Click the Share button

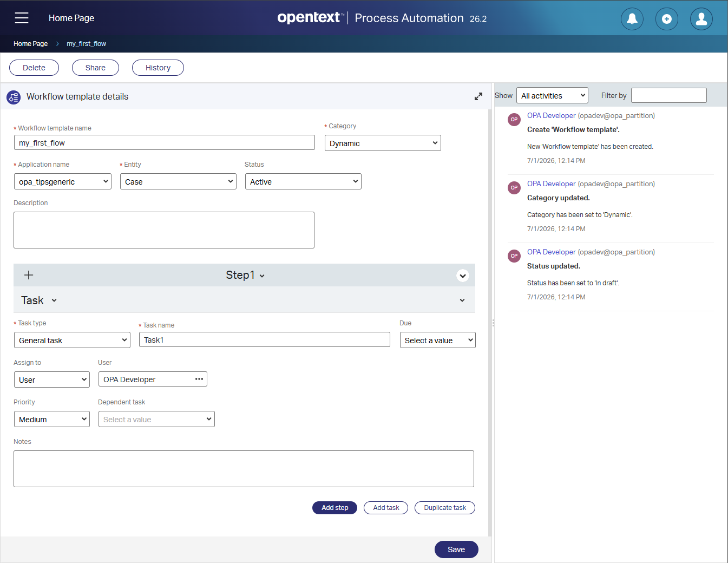(95, 68)
